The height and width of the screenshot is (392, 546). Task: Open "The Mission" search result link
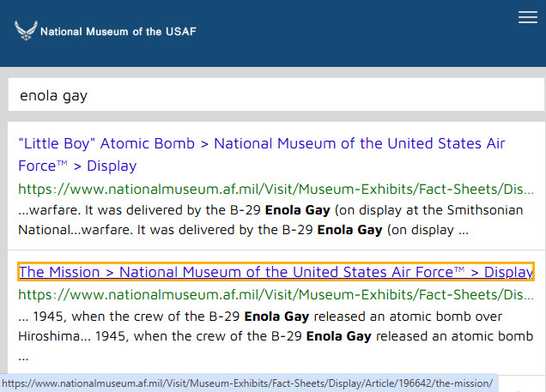pos(276,272)
